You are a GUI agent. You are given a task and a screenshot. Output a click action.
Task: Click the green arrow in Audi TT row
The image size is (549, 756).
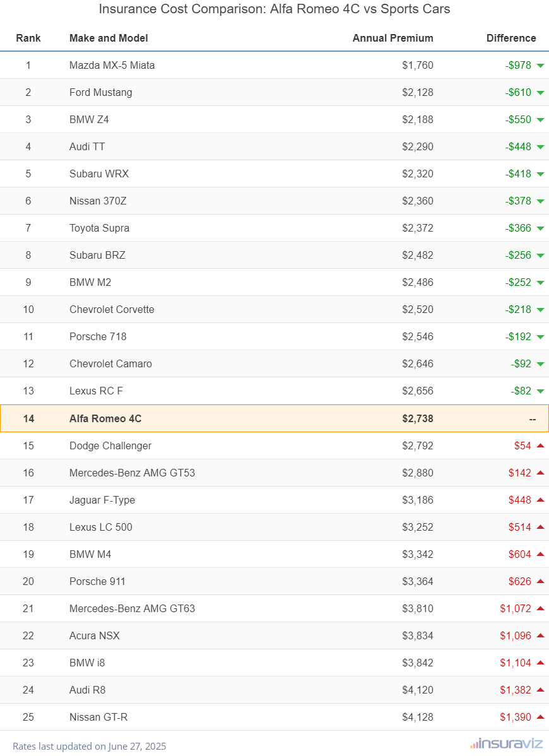(540, 147)
